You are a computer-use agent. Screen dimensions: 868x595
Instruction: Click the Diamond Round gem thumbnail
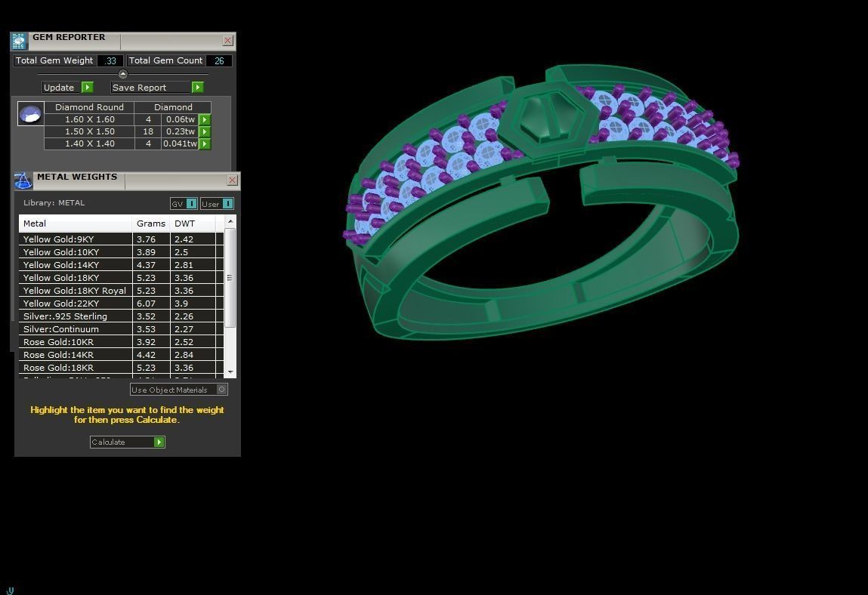30,113
